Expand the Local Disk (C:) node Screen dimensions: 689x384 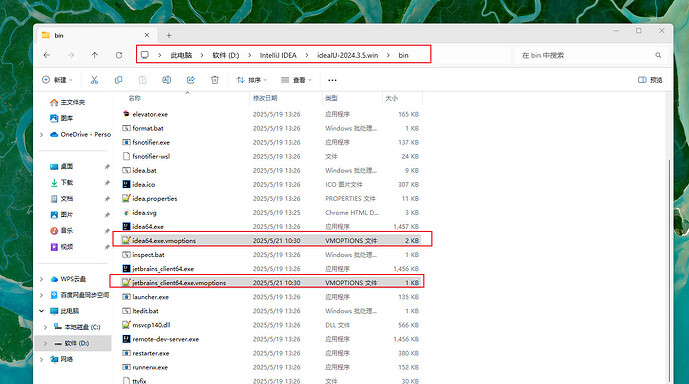pos(46,327)
